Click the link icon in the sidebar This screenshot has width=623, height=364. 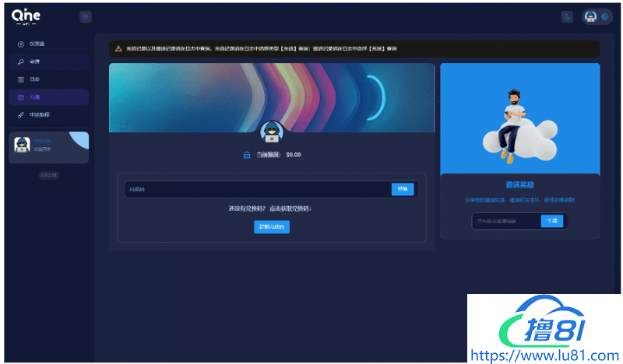[21, 115]
